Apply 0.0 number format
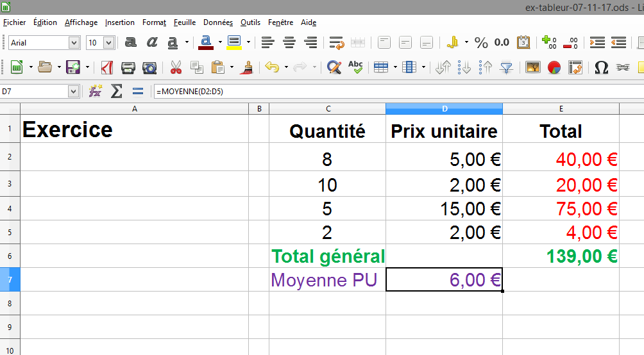Viewport: 644px width, 355px height. click(x=502, y=42)
